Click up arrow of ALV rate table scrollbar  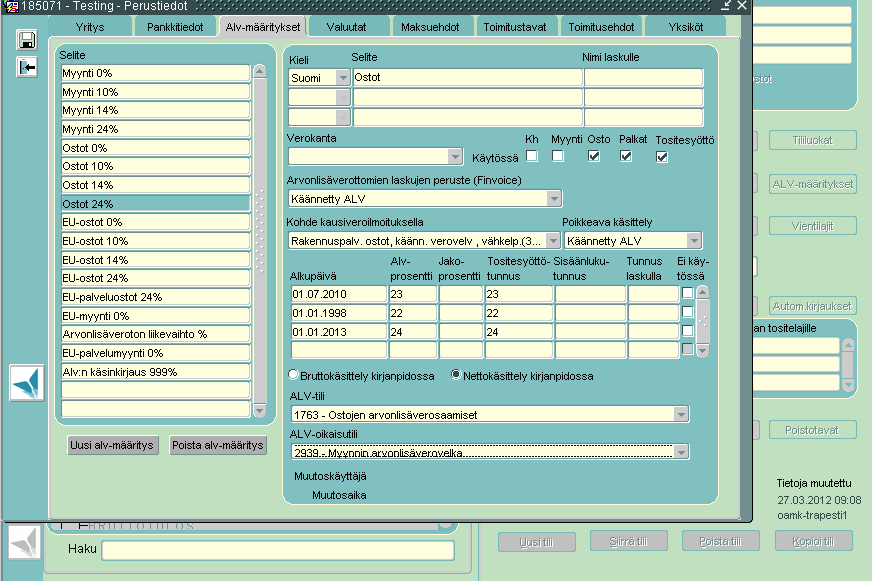coord(702,292)
